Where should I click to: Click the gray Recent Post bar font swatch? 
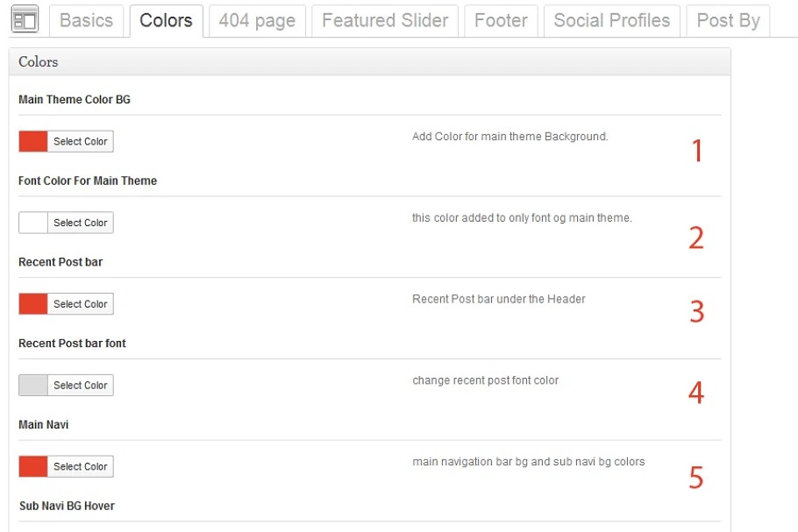point(33,385)
